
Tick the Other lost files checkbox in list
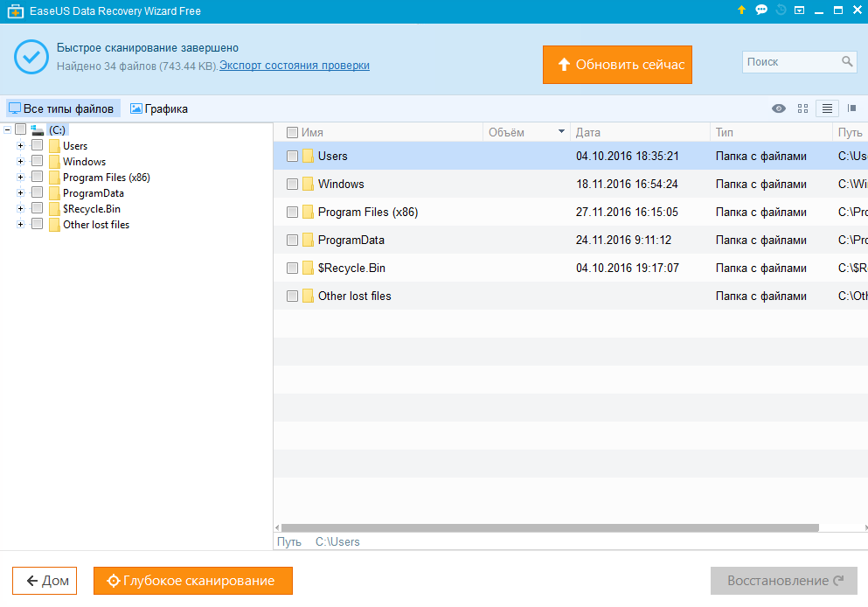coord(292,296)
